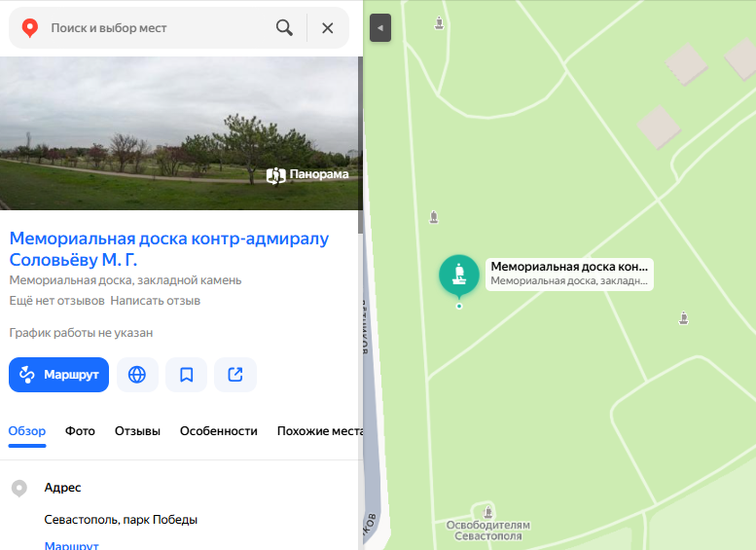This screenshot has width=756, height=550.
Task: Click "Ещё нет отзывов" text
Action: [56, 301]
